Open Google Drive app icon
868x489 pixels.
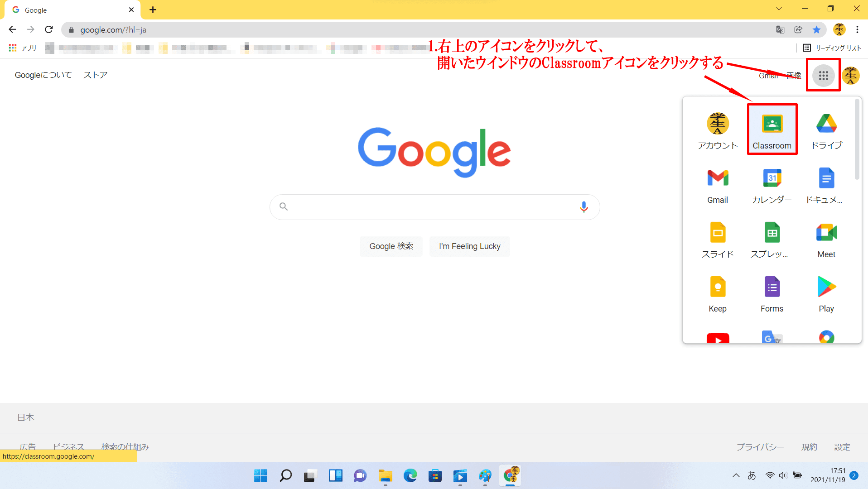pos(826,129)
